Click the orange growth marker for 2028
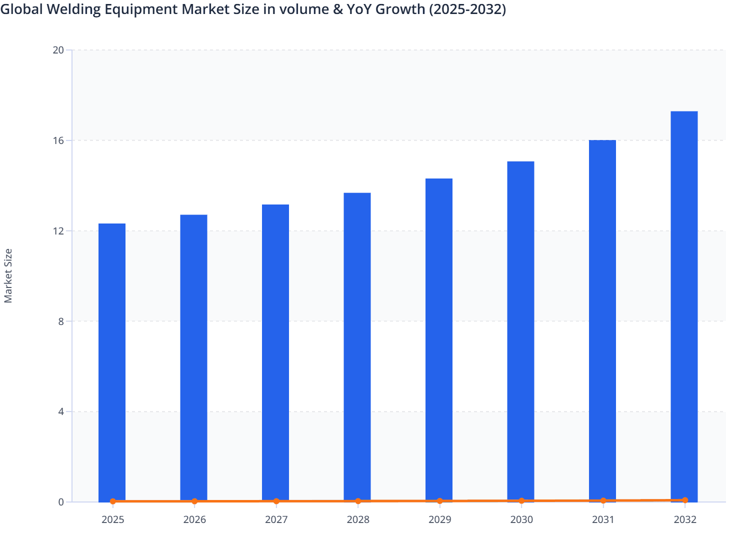Screen dimensions: 754x560 click(x=357, y=500)
